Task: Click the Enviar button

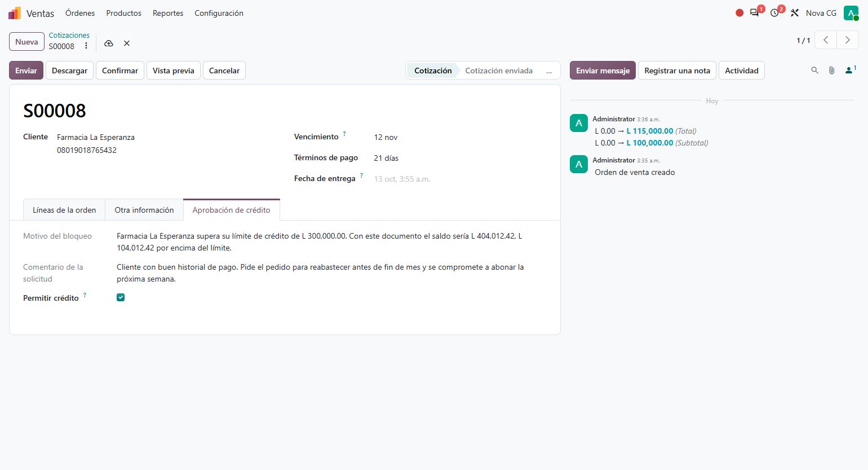Action: point(26,71)
